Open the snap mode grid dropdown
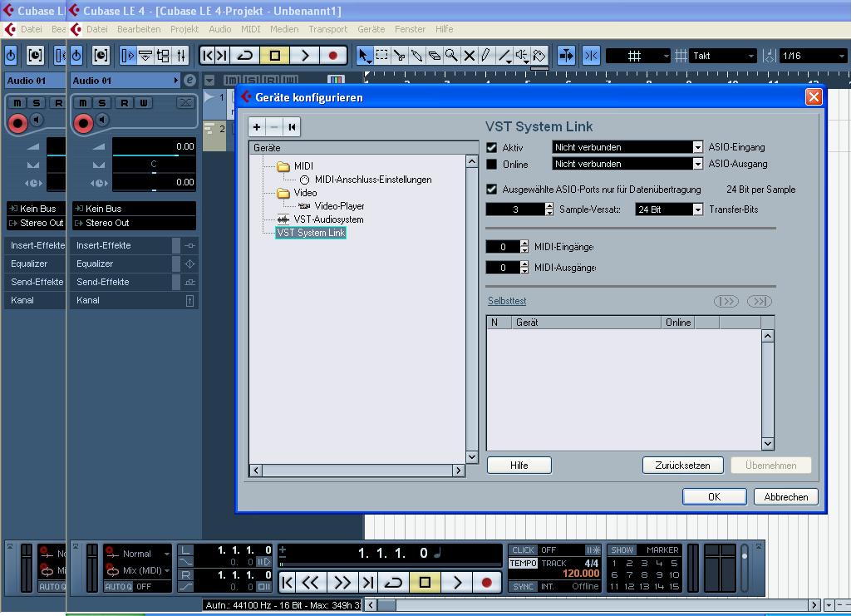This screenshot has width=856, height=616. 639,56
